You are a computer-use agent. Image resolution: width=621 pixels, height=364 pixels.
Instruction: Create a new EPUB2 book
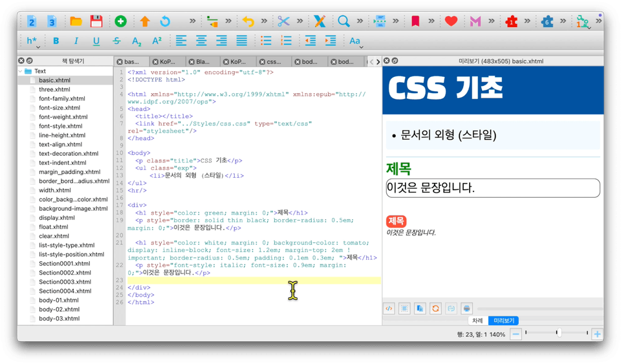(x=32, y=21)
